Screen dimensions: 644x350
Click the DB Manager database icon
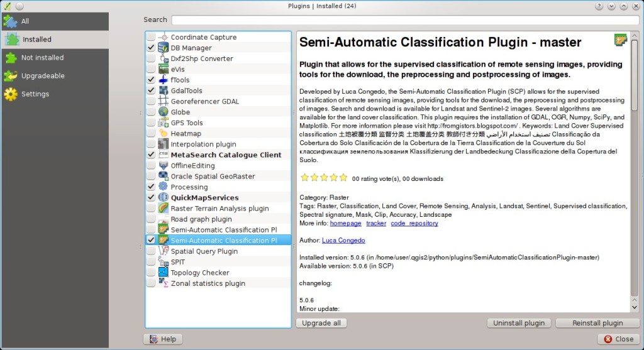(x=164, y=48)
